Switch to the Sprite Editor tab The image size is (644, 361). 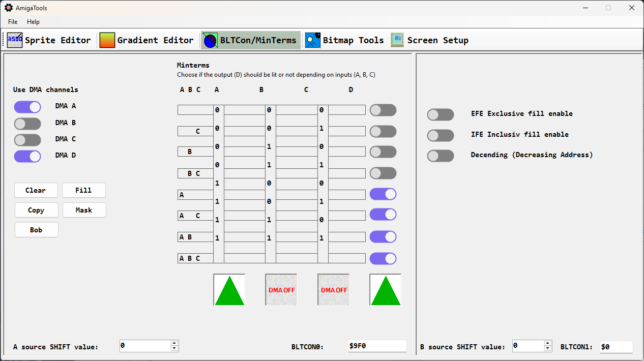click(x=49, y=40)
